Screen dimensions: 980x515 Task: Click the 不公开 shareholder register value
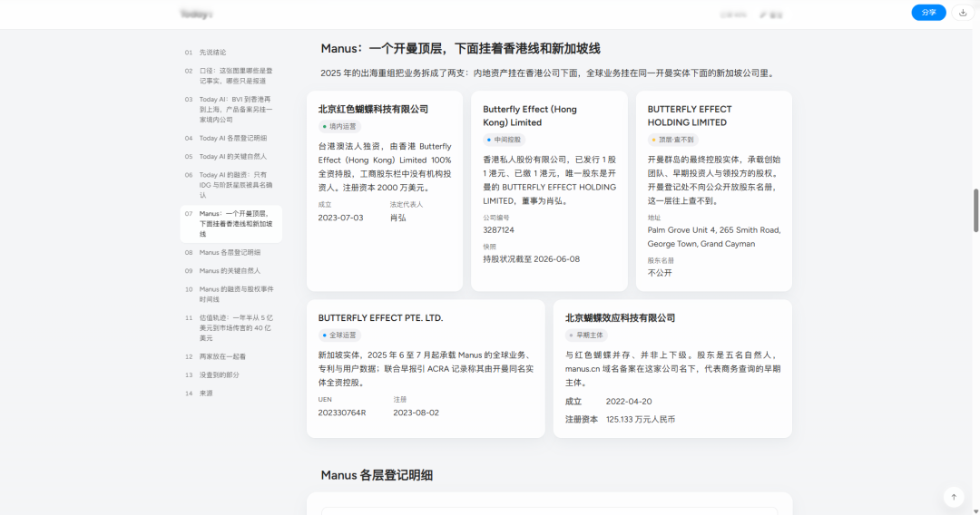pos(660,273)
